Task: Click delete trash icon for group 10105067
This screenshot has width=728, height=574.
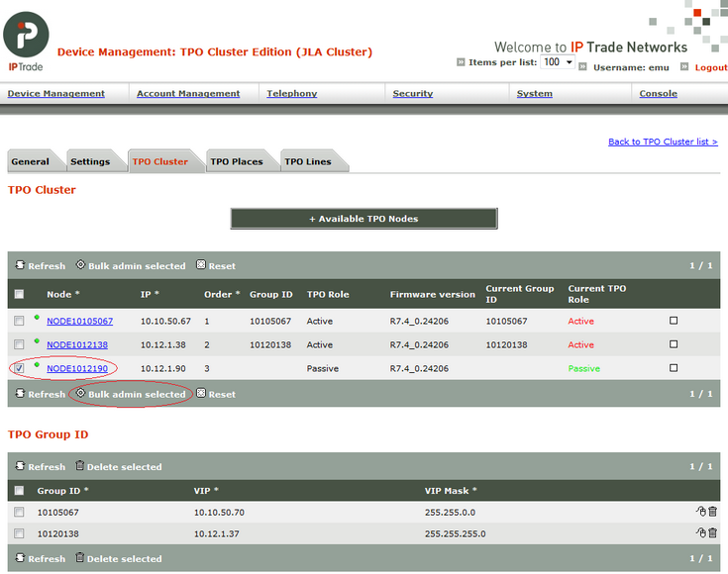Action: (x=713, y=511)
